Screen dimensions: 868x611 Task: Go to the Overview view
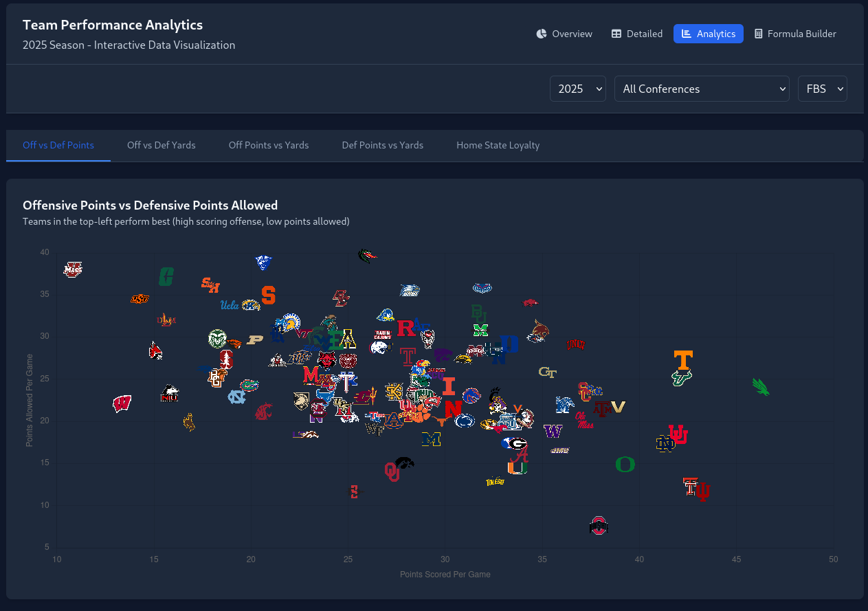tap(564, 34)
